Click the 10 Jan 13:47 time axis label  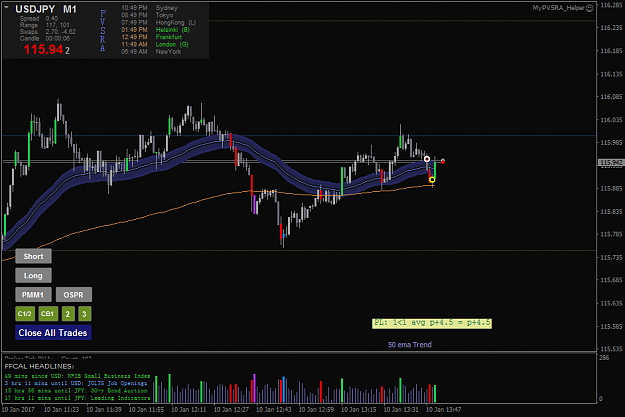click(443, 409)
